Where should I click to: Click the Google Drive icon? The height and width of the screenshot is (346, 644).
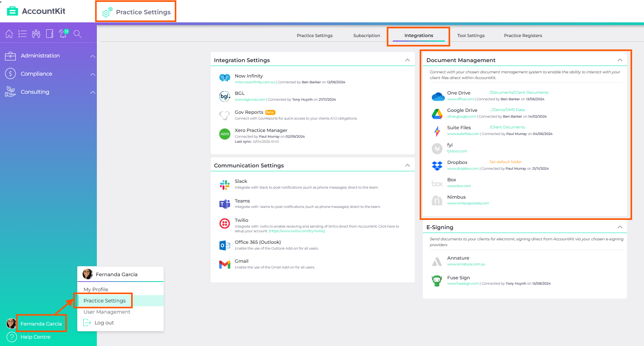click(437, 114)
